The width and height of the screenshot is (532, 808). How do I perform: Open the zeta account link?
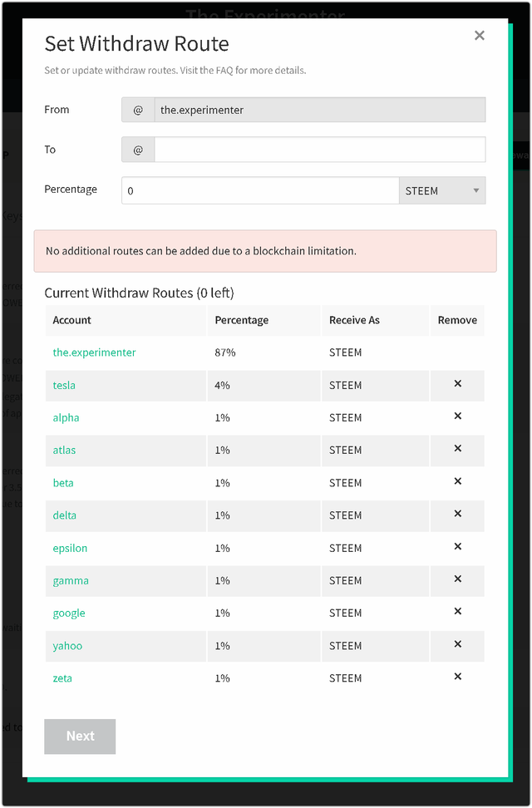click(x=62, y=678)
